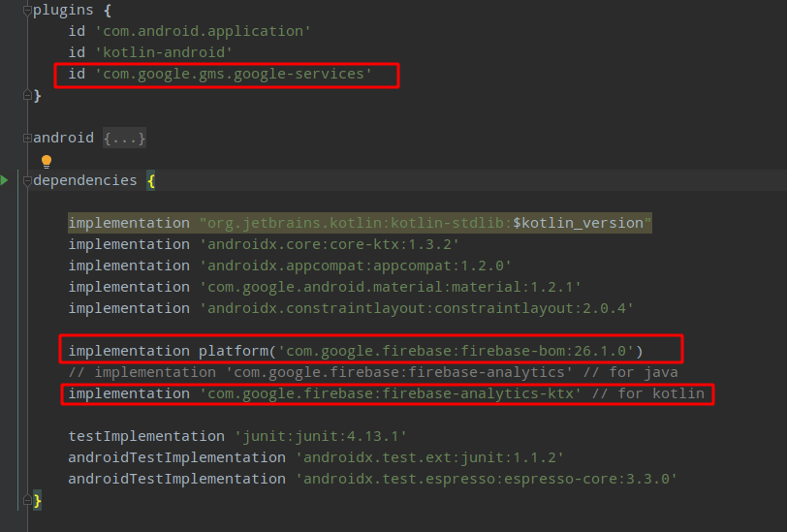This screenshot has width=787, height=532.
Task: Run the dependencies block with the green arrow
Action: (x=5, y=180)
